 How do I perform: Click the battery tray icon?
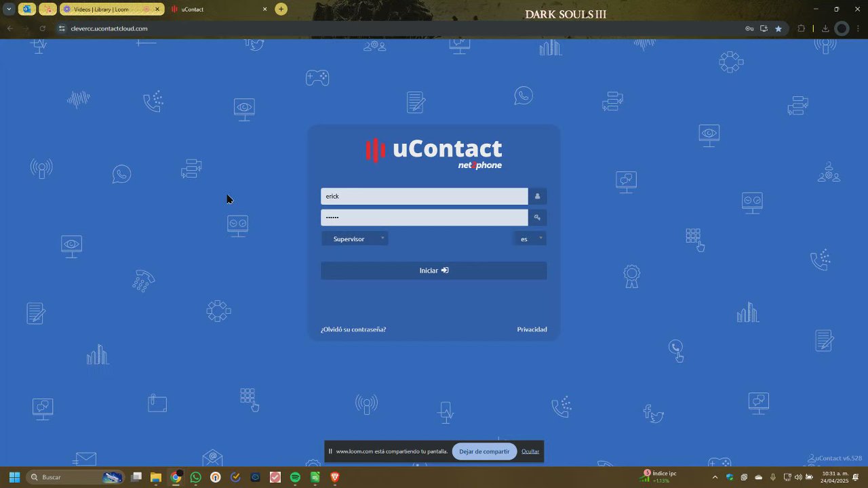810,477
